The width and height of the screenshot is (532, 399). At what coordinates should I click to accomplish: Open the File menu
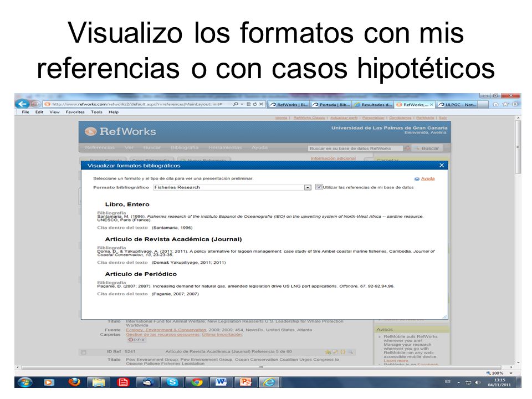click(x=25, y=112)
